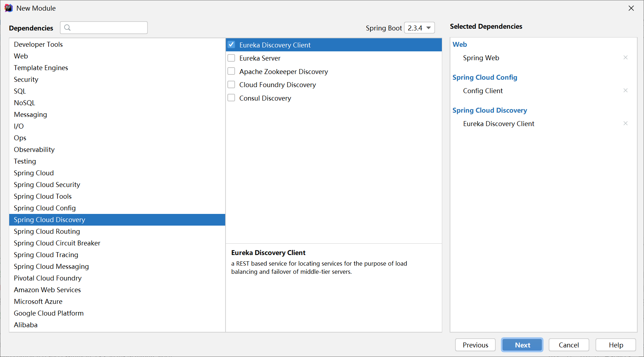Select Spring Web in selected dependencies
The height and width of the screenshot is (357, 644).
tap(481, 58)
